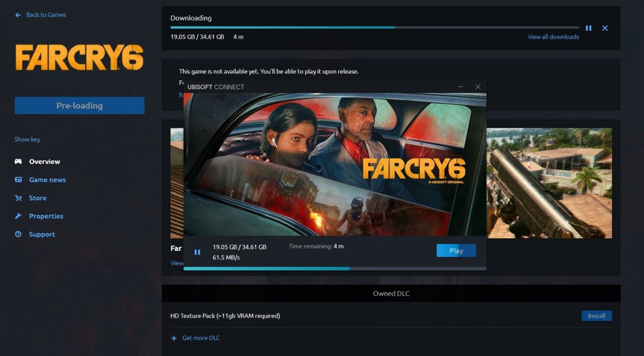The height and width of the screenshot is (356, 644).
Task: Click the download progress bar
Action: pyautogui.click(x=374, y=27)
